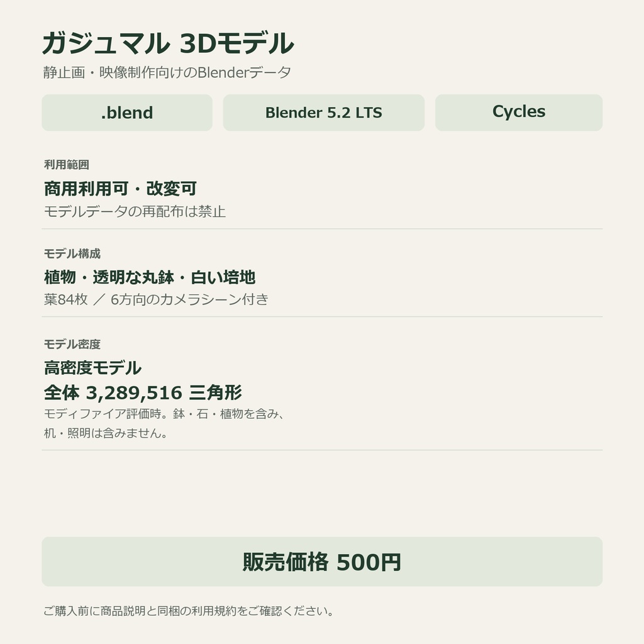This screenshot has height=644, width=644.
Task: Click the モデル密度 section label
Action: pos(72,344)
